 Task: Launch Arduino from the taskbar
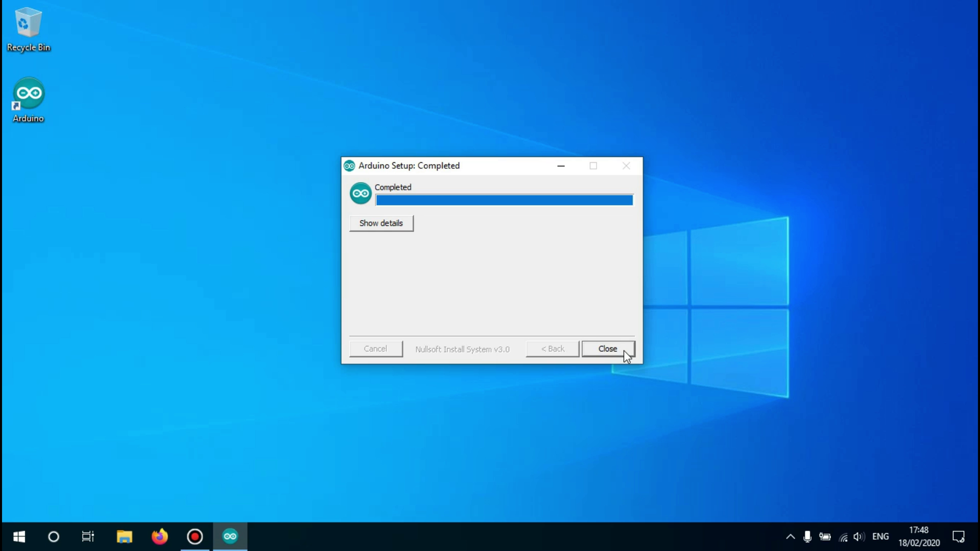[230, 536]
